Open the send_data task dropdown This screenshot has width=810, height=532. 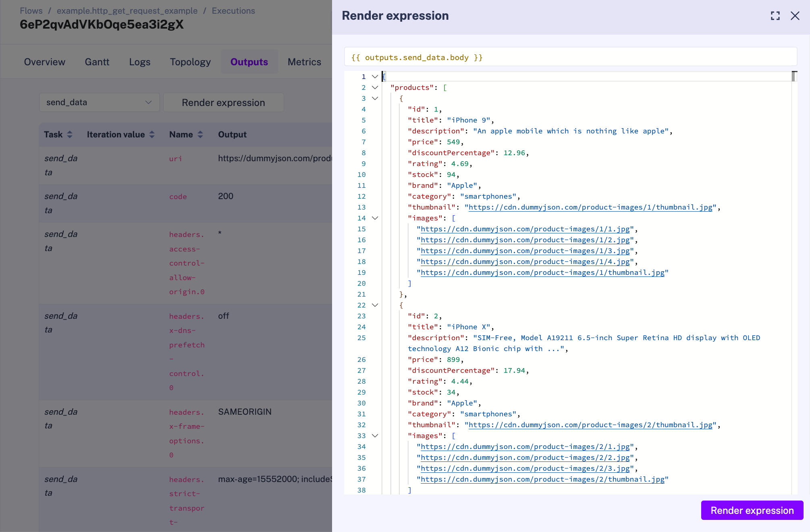(99, 102)
